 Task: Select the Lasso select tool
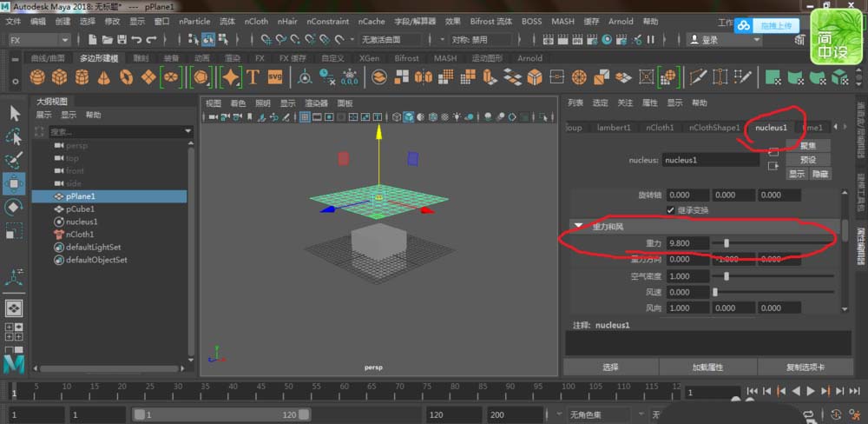15,136
